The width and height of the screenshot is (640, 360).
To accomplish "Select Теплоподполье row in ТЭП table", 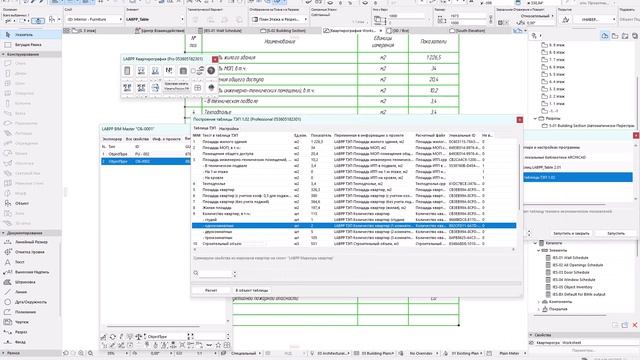I will tap(354, 184).
